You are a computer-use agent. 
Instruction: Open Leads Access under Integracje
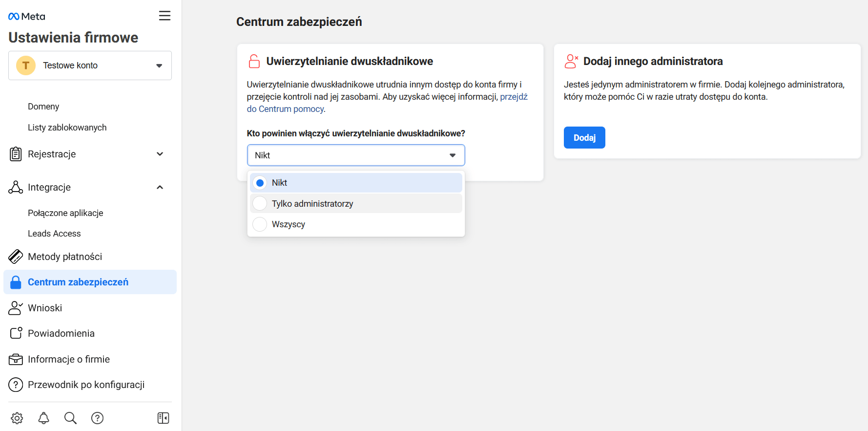click(54, 234)
